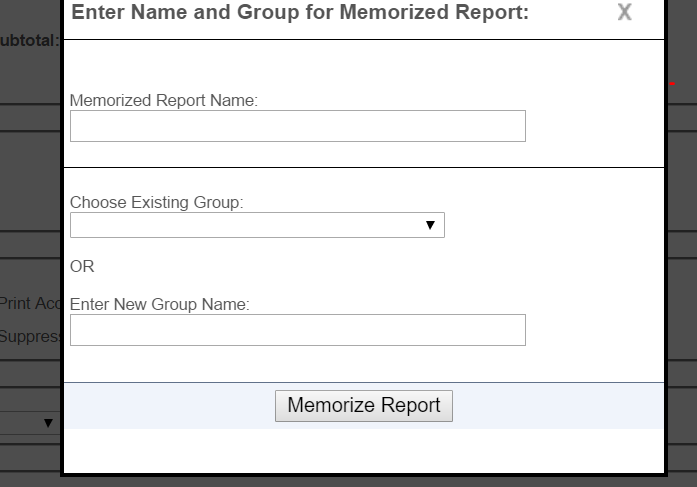Click the Choose Existing Group label
Image resolution: width=697 pixels, height=487 pixels.
tap(156, 203)
